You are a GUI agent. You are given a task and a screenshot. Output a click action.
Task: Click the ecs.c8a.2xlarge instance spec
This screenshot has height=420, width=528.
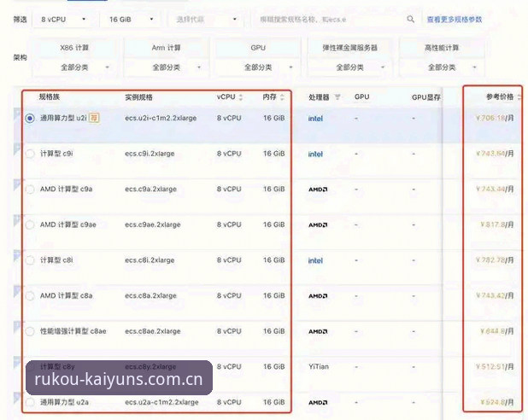(x=151, y=296)
